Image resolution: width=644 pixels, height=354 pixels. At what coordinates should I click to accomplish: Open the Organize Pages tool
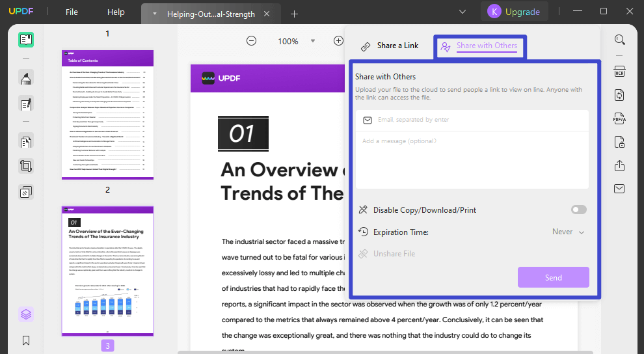coord(26,142)
